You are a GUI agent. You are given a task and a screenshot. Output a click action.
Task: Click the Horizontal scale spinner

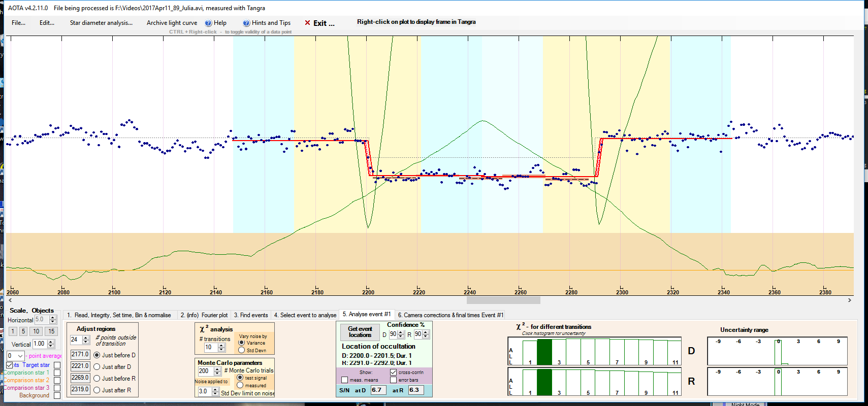pyautogui.click(x=52, y=320)
